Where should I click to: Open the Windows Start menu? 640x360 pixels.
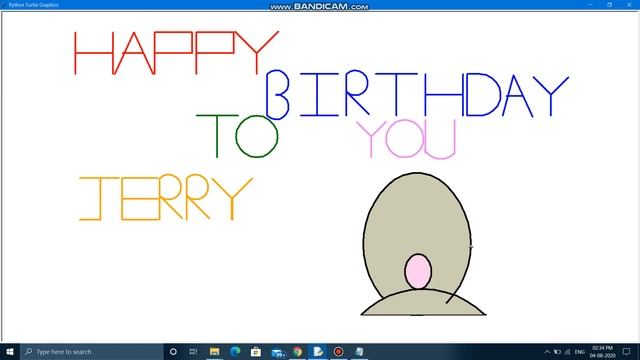point(10,351)
